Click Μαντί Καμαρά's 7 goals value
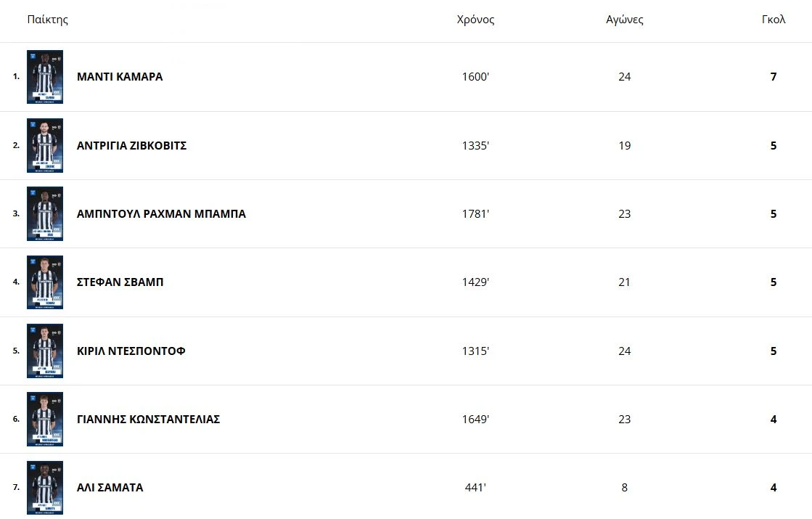This screenshot has height=519, width=812. 774,77
